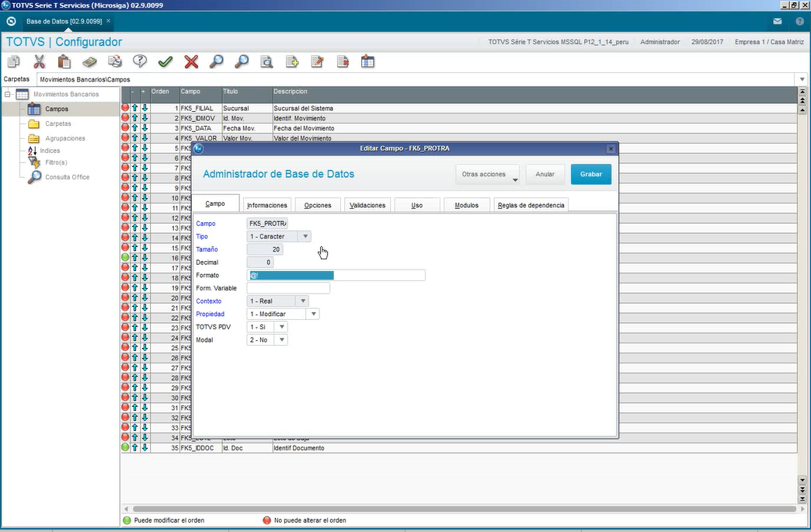Click the Campo name field FK5_PROTRA

(x=267, y=224)
